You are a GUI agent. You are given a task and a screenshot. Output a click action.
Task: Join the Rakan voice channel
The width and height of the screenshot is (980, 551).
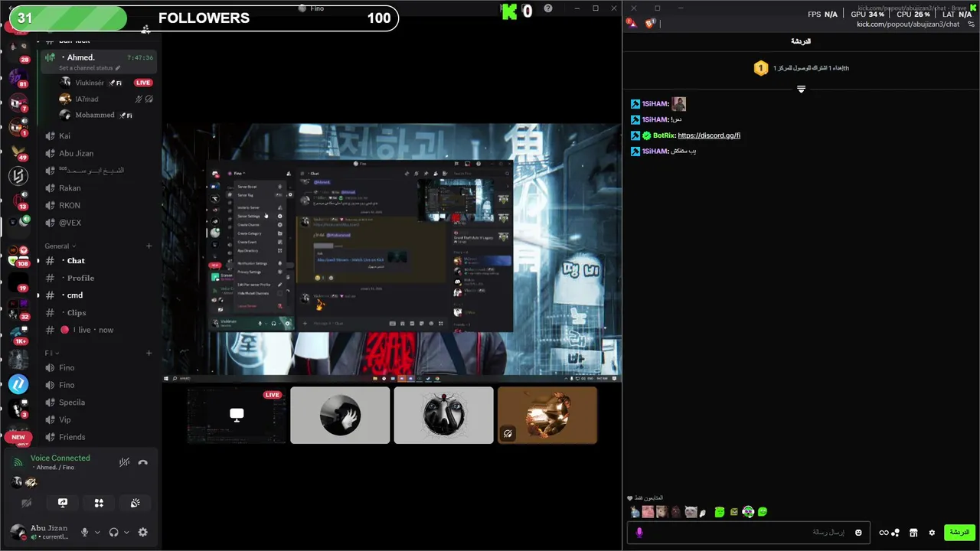point(100,187)
